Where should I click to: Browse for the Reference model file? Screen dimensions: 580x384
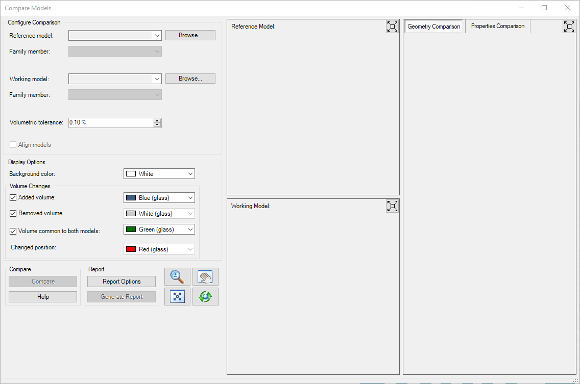(190, 35)
